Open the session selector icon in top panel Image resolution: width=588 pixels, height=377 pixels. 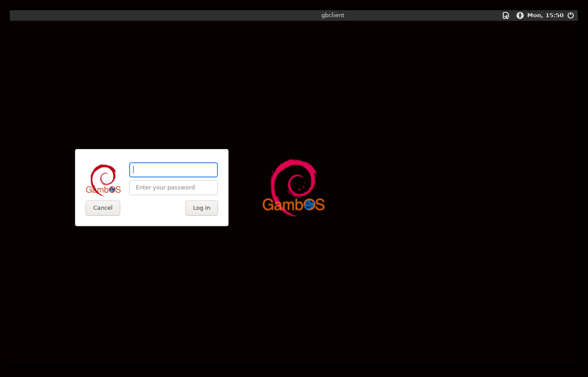click(x=505, y=16)
